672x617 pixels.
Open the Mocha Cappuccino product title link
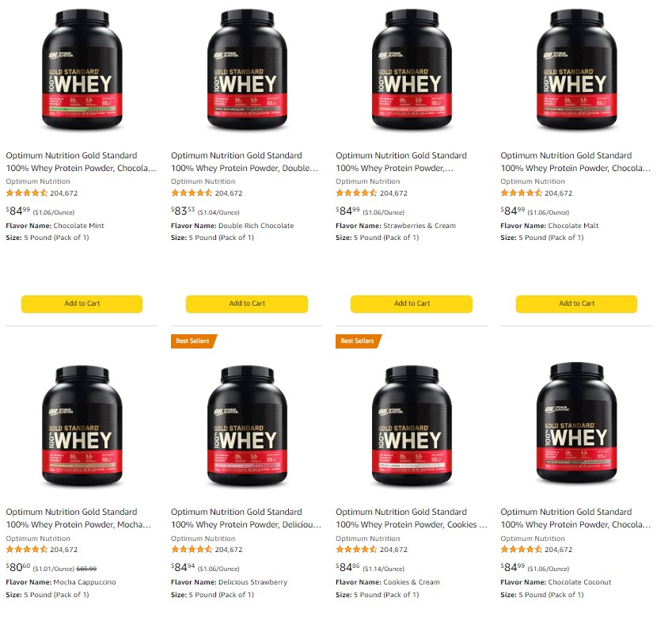point(78,518)
